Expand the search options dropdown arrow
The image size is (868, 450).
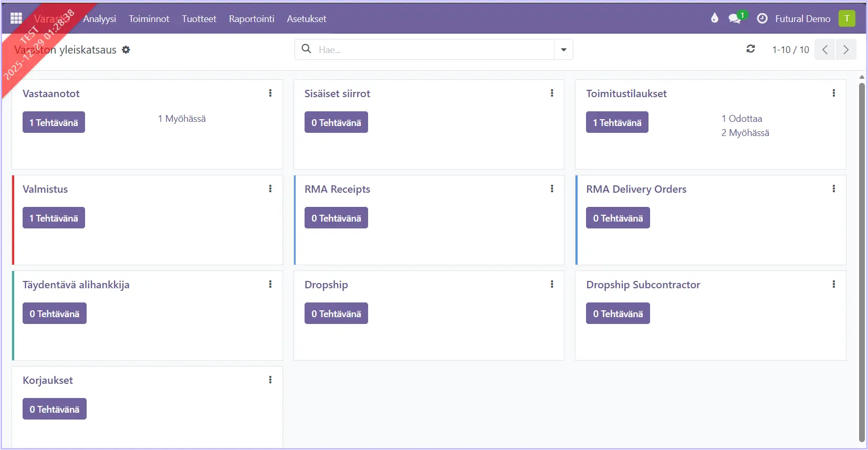tap(563, 50)
